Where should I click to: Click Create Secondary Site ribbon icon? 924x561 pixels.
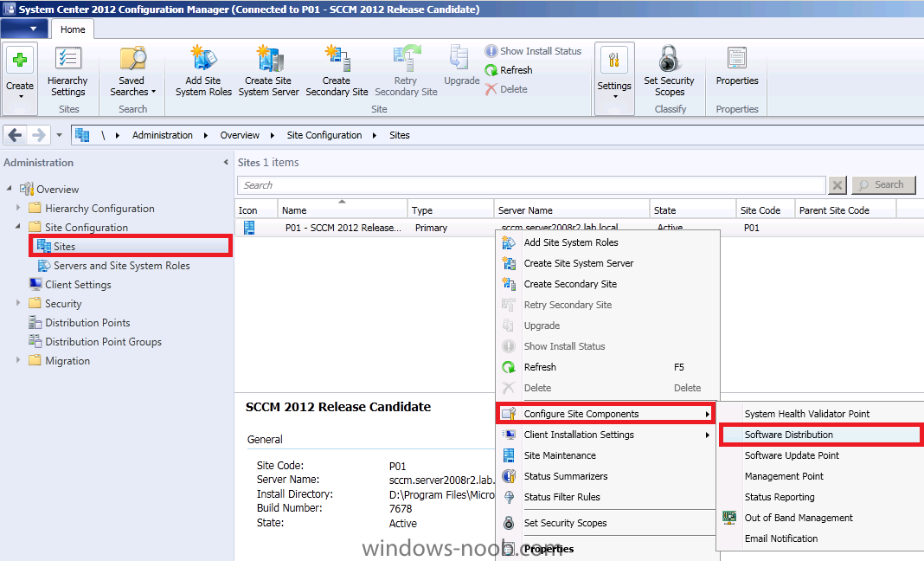tap(337, 71)
